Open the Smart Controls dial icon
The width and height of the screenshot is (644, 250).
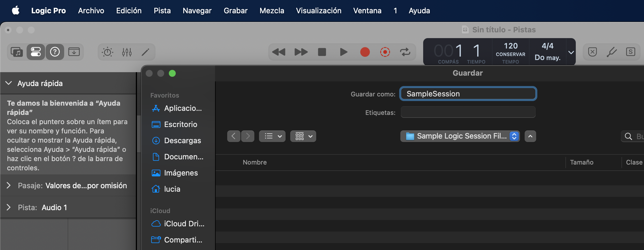point(108,52)
